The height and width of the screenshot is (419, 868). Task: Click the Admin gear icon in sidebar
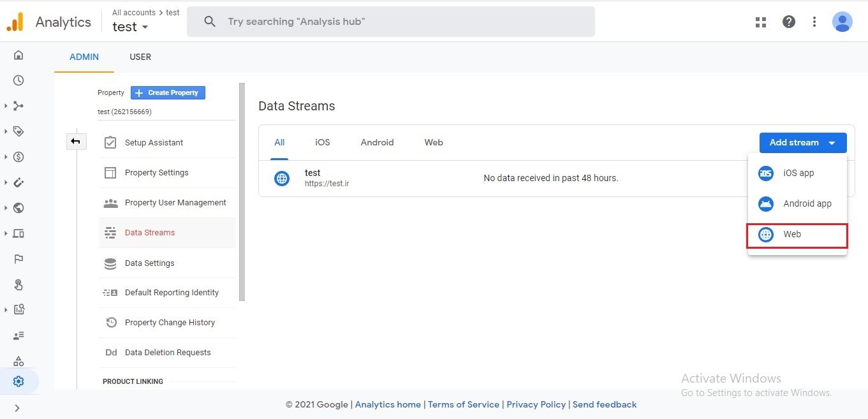pos(18,381)
